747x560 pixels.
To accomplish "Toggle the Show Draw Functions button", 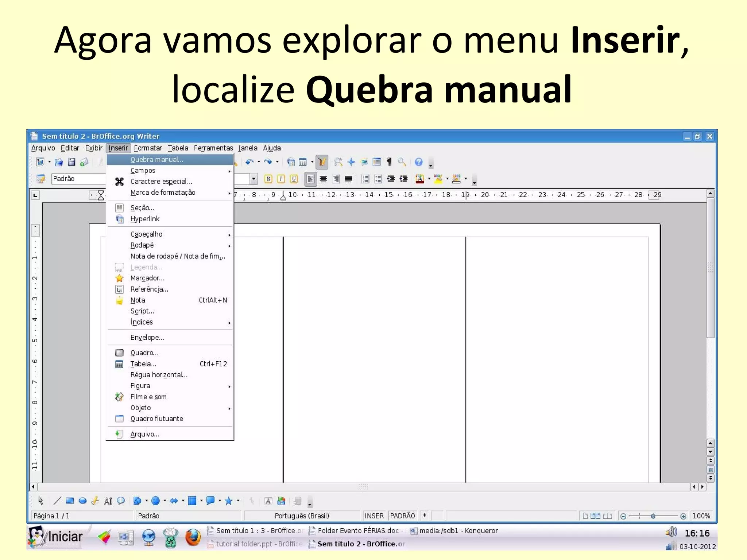I will click(322, 162).
